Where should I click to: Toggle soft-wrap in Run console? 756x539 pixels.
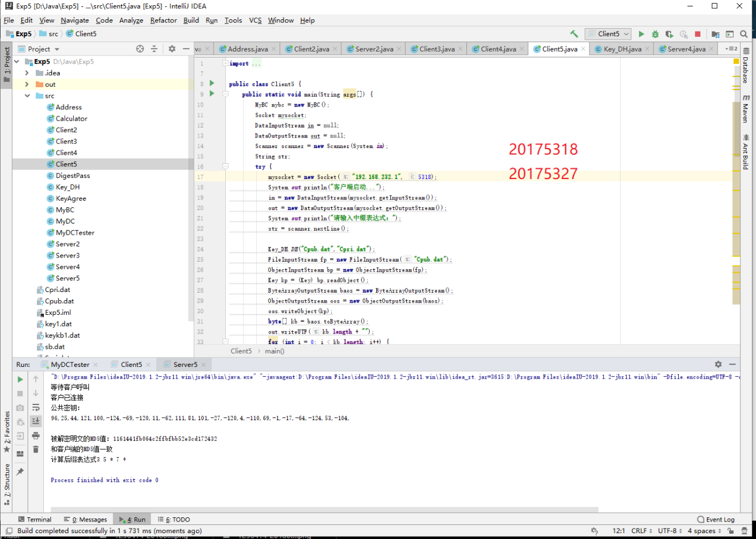[36, 407]
